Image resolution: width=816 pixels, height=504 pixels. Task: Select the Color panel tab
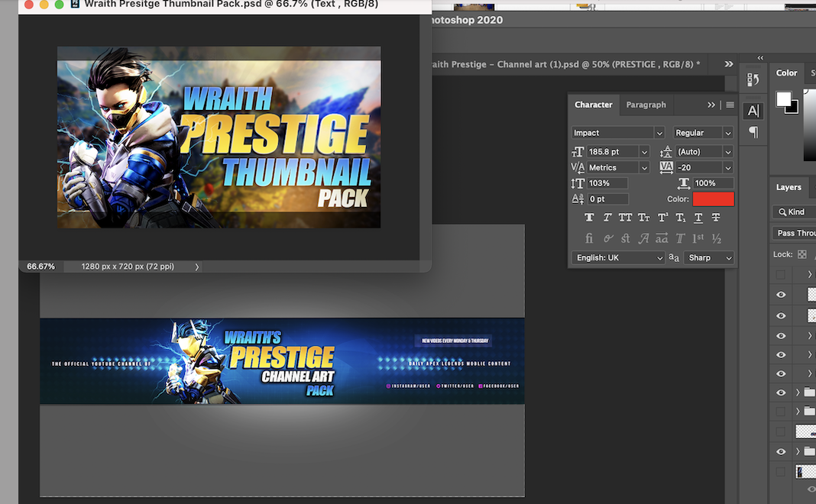click(786, 73)
